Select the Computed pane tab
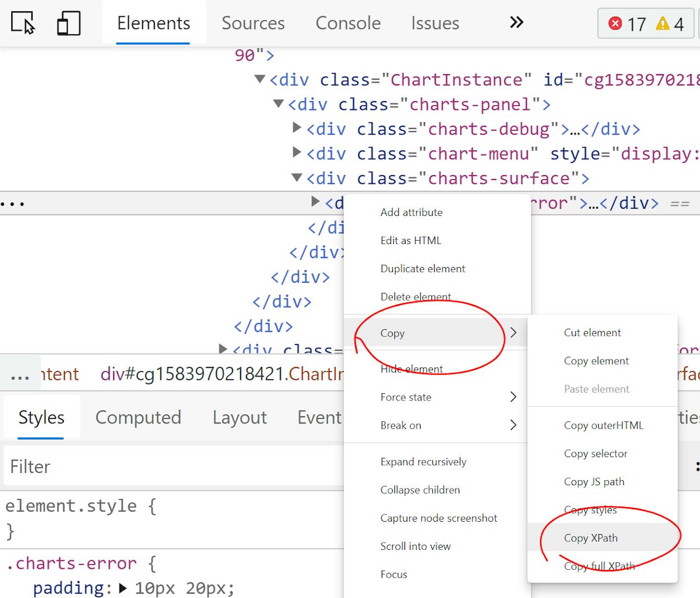This screenshot has height=598, width=700. coord(138,417)
